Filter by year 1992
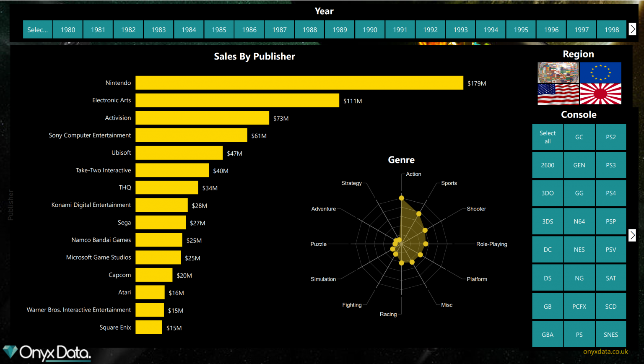644x364 pixels. [430, 29]
